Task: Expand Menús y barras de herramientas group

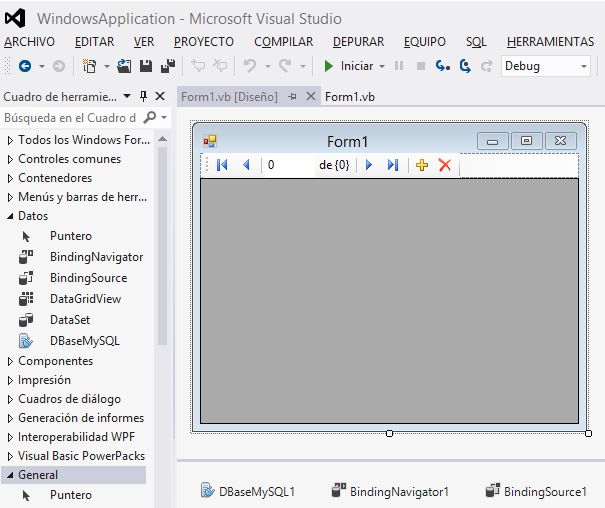Action: click(x=10, y=197)
